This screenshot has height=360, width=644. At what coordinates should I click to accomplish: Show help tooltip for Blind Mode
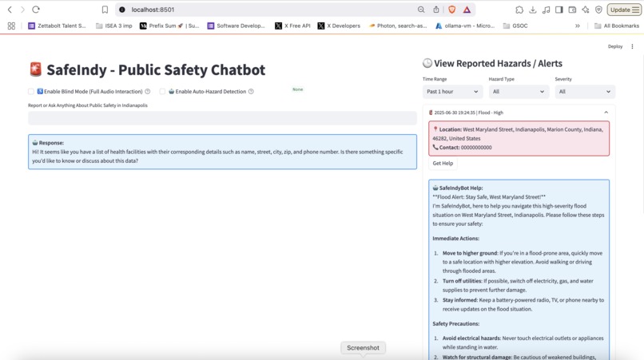(x=148, y=92)
